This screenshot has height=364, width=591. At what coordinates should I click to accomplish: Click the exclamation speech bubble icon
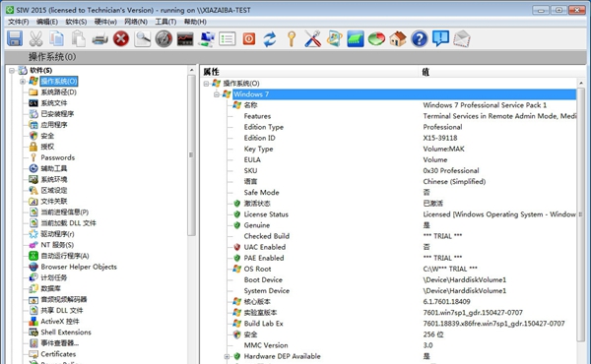pyautogui.click(x=440, y=38)
